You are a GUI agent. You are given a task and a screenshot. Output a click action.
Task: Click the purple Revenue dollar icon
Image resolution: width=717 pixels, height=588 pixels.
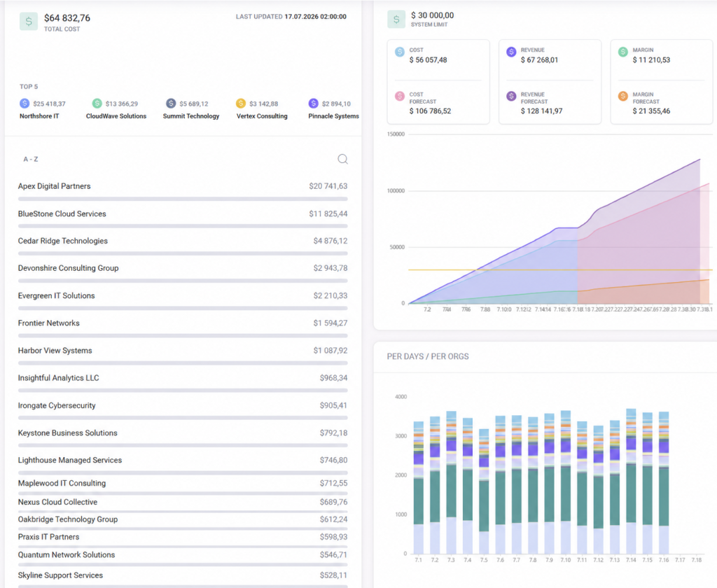pos(511,52)
